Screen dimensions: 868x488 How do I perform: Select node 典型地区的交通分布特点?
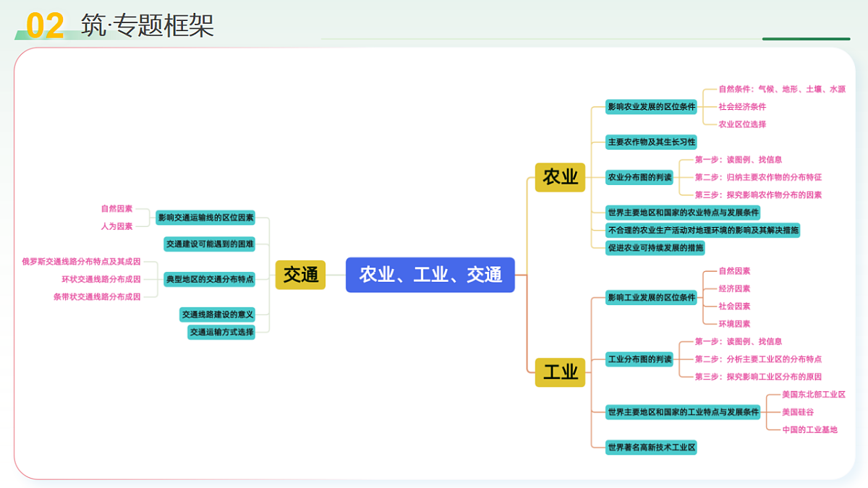tap(209, 279)
